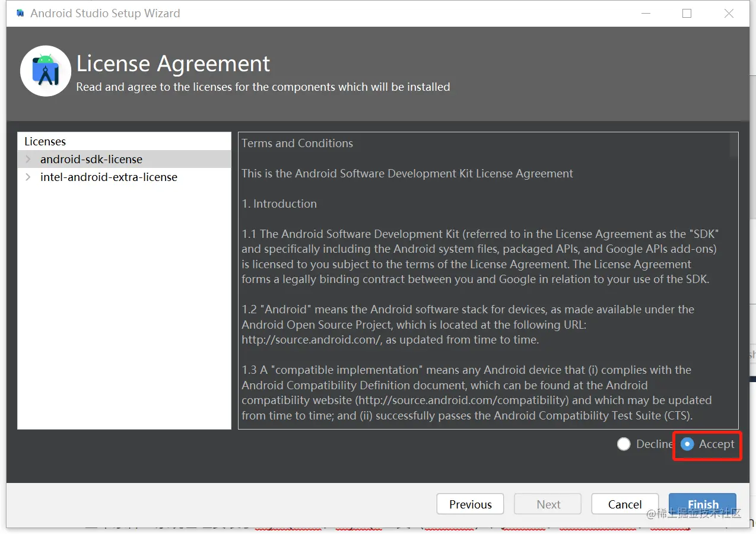Click the Finish button
The height and width of the screenshot is (534, 756).
tap(703, 504)
